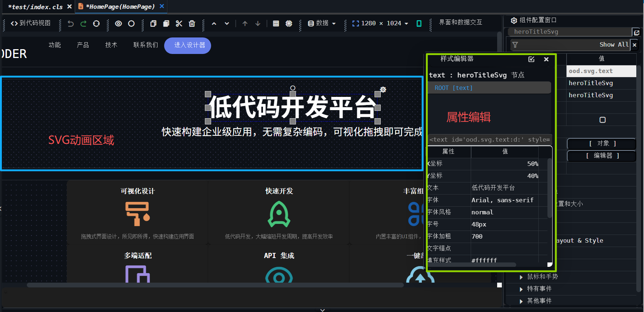Edit 文本 value 低代码开发平台
Viewport: 644px width, 312px height.
pos(505,188)
